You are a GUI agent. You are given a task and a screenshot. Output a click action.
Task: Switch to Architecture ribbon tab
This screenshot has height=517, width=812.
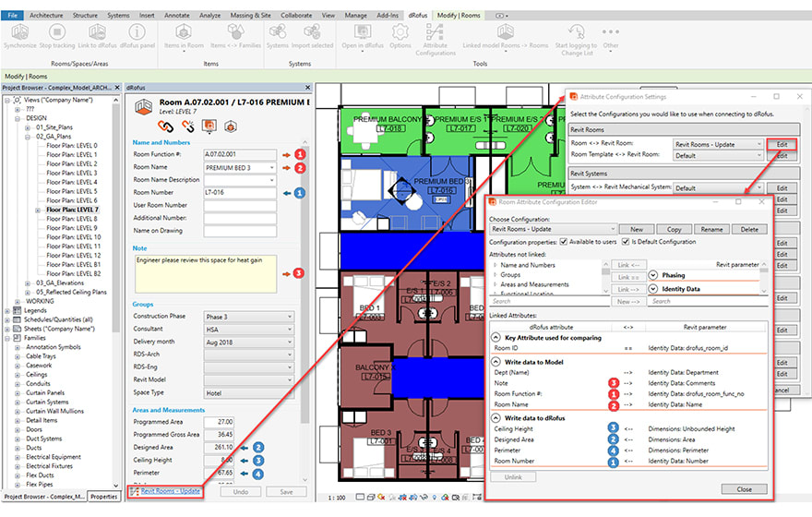[46, 16]
